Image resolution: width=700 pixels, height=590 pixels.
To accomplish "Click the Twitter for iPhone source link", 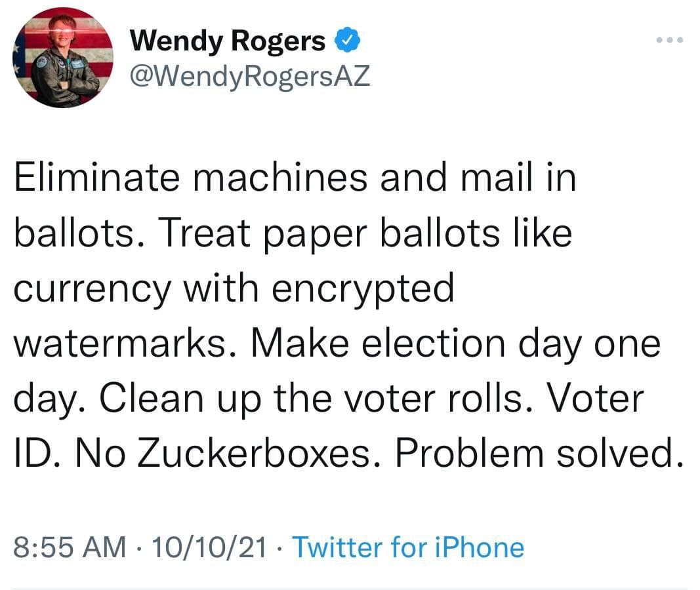I will click(407, 547).
